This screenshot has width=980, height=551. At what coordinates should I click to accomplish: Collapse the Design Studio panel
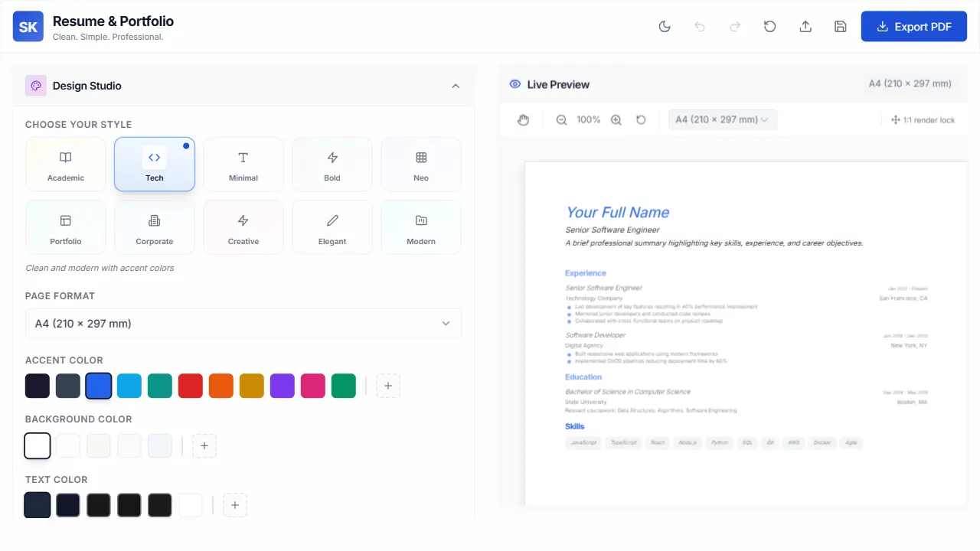(456, 86)
